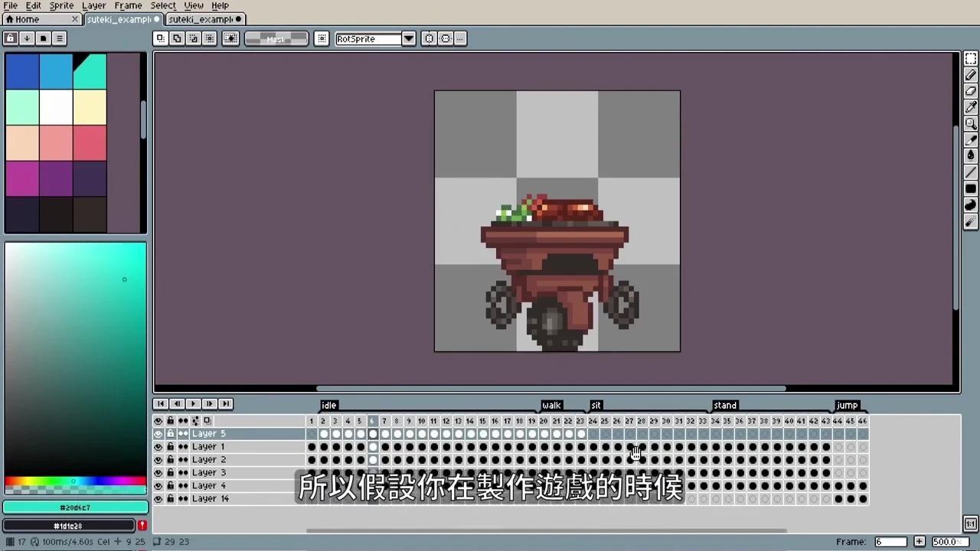980x551 pixels.
Task: Select the Eyedropper tool
Action: click(x=971, y=107)
